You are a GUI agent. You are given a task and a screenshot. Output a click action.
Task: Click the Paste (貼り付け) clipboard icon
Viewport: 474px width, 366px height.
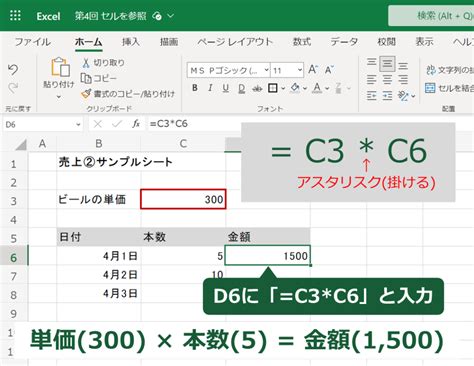coord(60,67)
